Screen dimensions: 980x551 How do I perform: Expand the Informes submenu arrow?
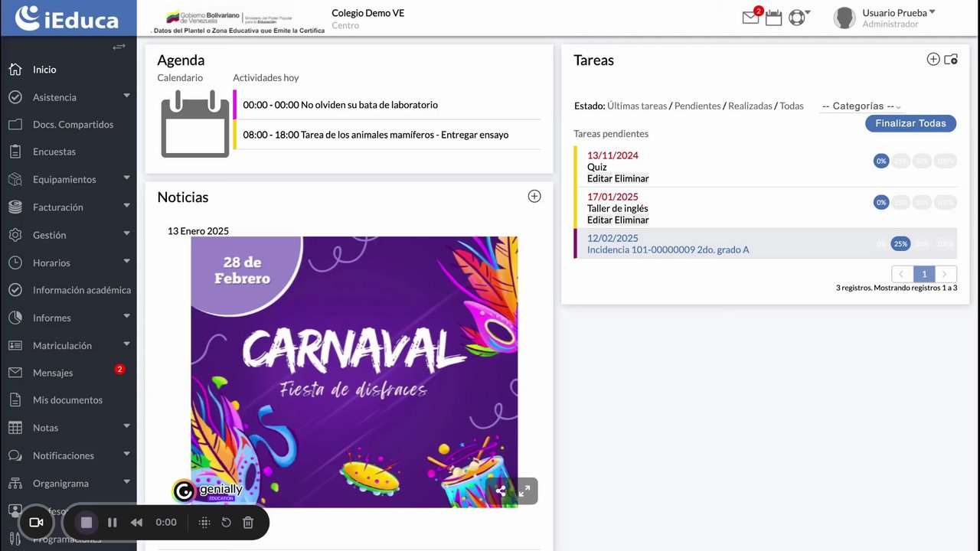[x=126, y=316]
